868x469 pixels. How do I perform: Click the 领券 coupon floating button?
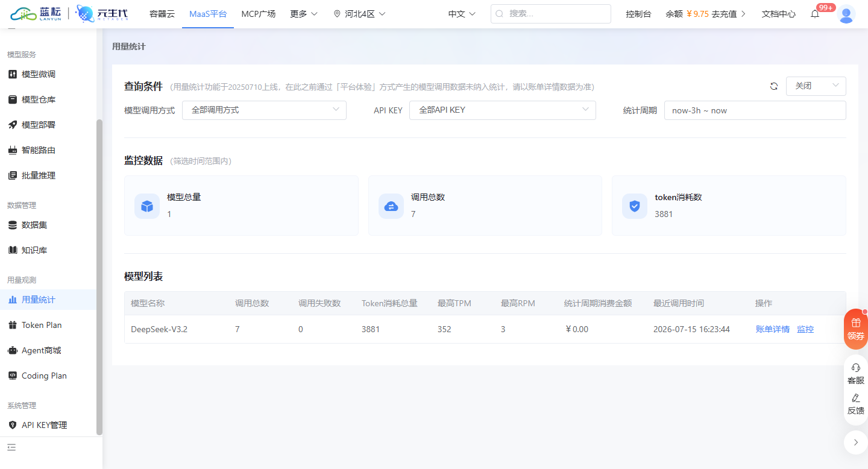point(856,329)
